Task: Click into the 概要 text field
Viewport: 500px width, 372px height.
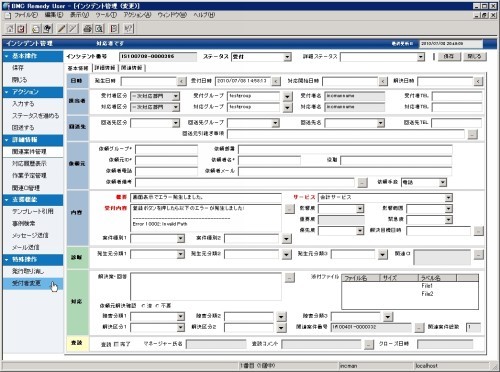Action: pos(206,198)
